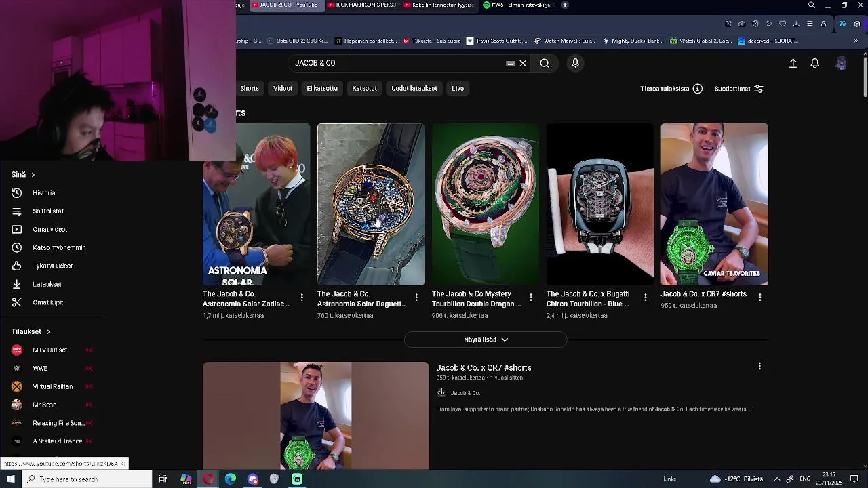The height and width of the screenshot is (488, 868).
Task: Switch to RICK HARRISON'S browser tab
Action: tap(362, 5)
